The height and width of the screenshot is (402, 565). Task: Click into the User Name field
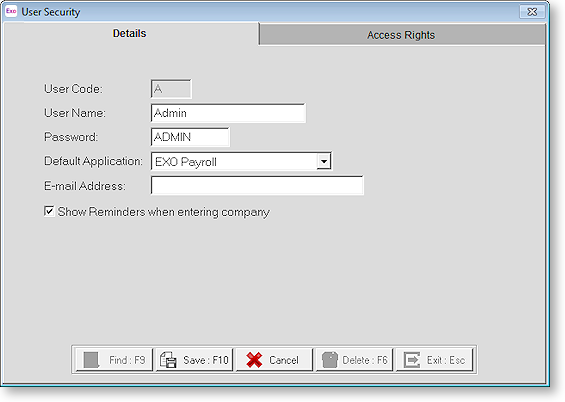point(228,113)
